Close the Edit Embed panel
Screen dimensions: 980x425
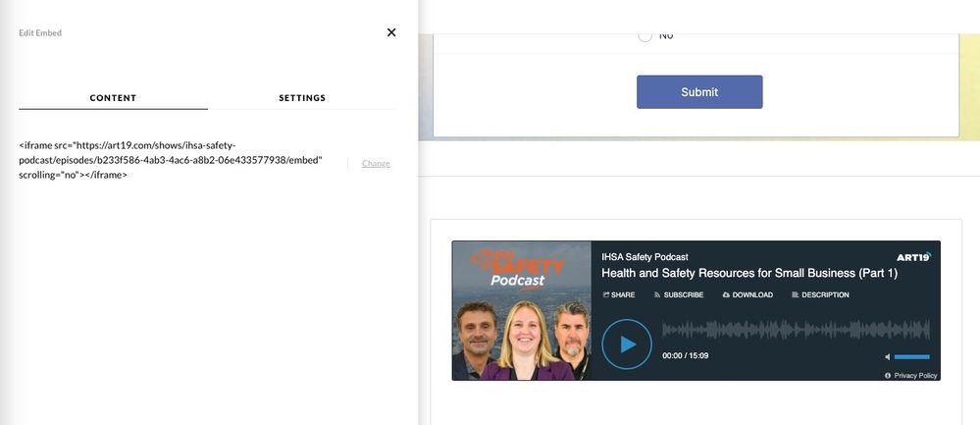(x=391, y=32)
